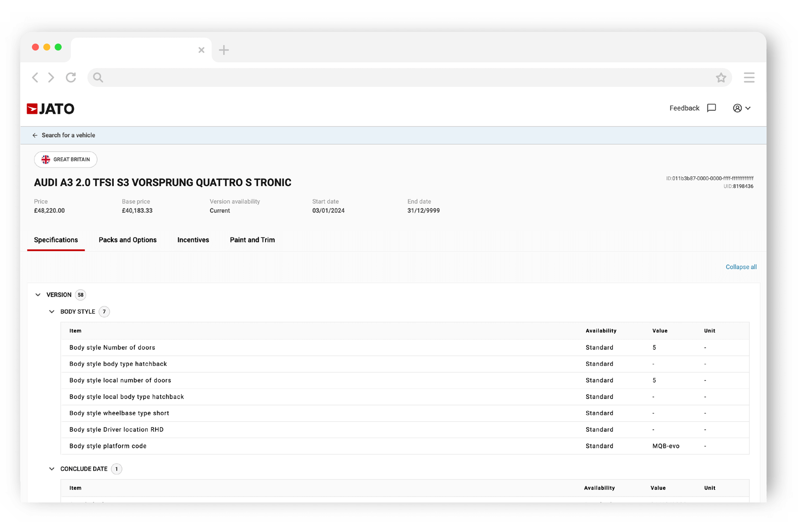Open the browser hamburger menu
Image resolution: width=798 pixels, height=532 pixels.
tap(749, 77)
